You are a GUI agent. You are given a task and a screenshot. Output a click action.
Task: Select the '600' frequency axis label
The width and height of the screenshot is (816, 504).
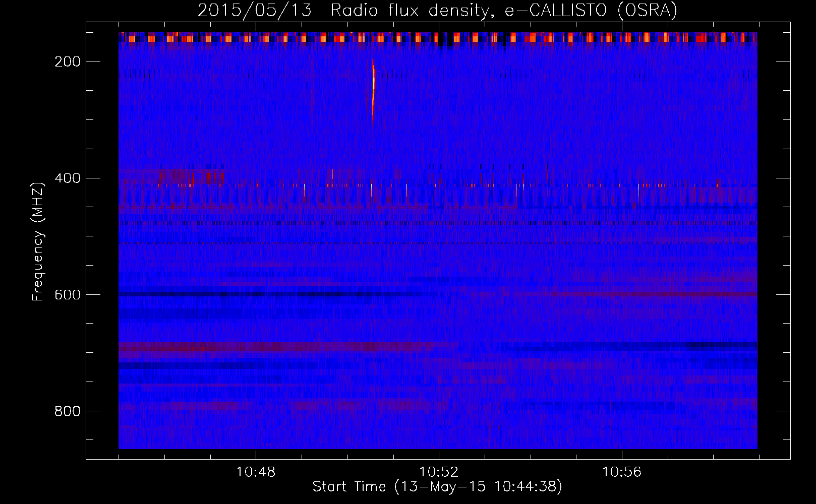[x=68, y=294]
